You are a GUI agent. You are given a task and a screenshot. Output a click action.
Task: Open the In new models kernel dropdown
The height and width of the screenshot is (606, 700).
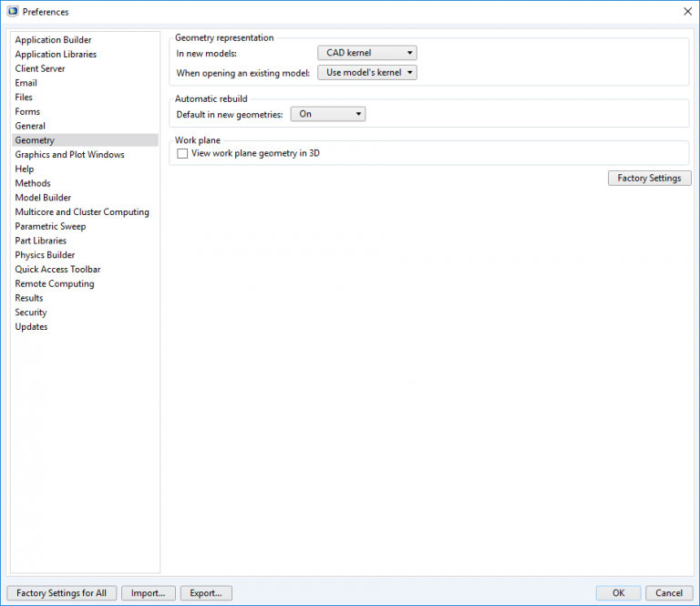(367, 53)
